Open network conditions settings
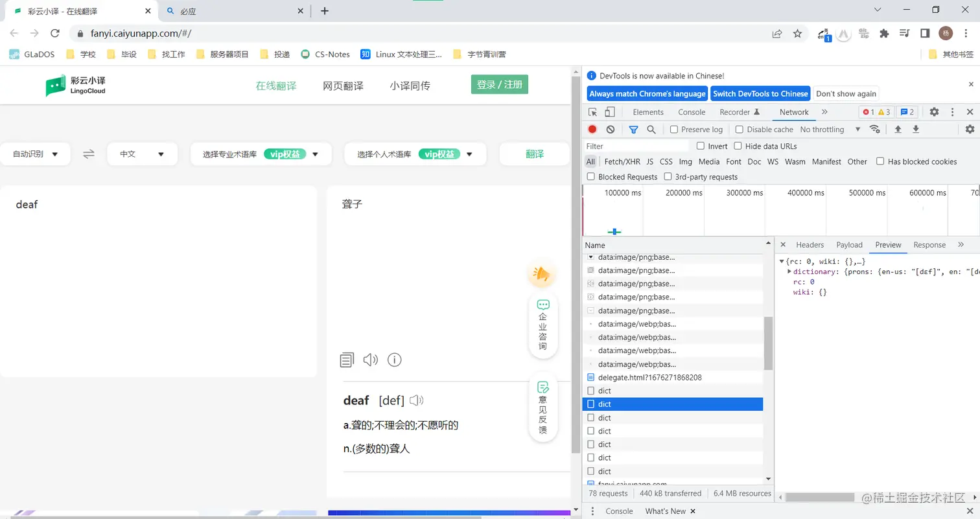 [875, 129]
